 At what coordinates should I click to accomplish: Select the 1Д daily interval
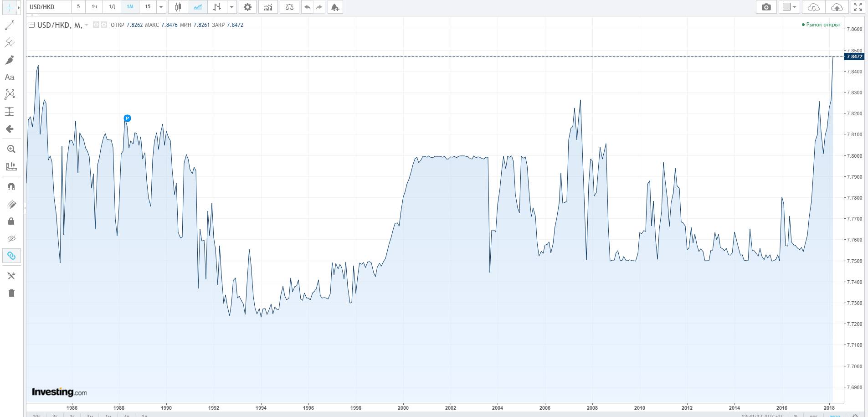pyautogui.click(x=112, y=7)
